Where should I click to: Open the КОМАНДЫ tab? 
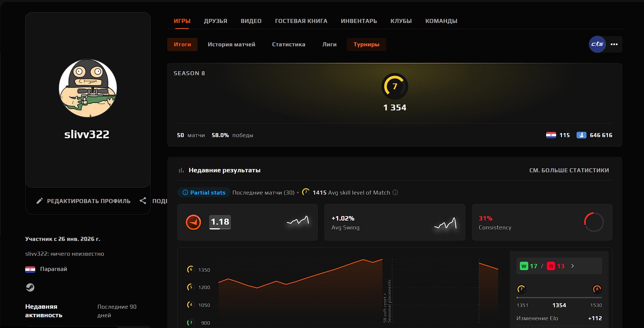441,21
